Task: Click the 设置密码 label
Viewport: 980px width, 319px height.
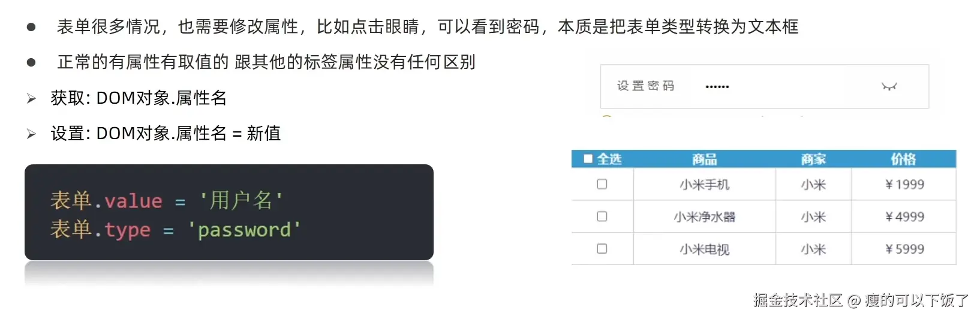Action: [646, 86]
